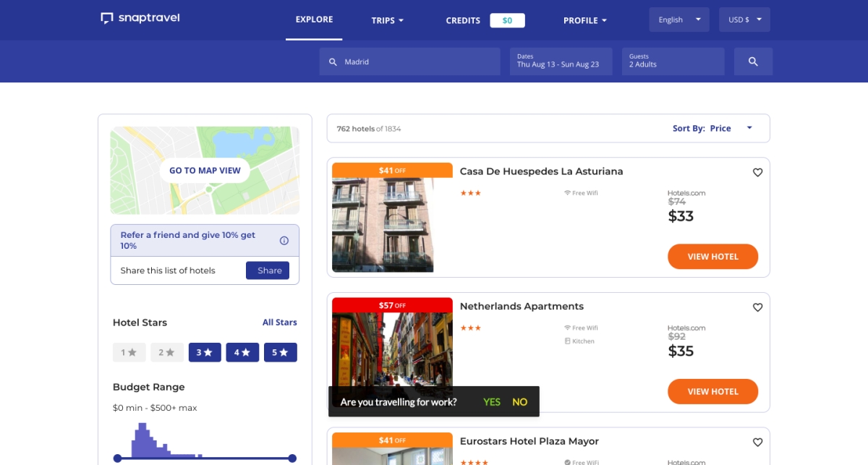Viewport: 868px width, 465px height.
Task: Open the Dates picker field
Action: 561,61
